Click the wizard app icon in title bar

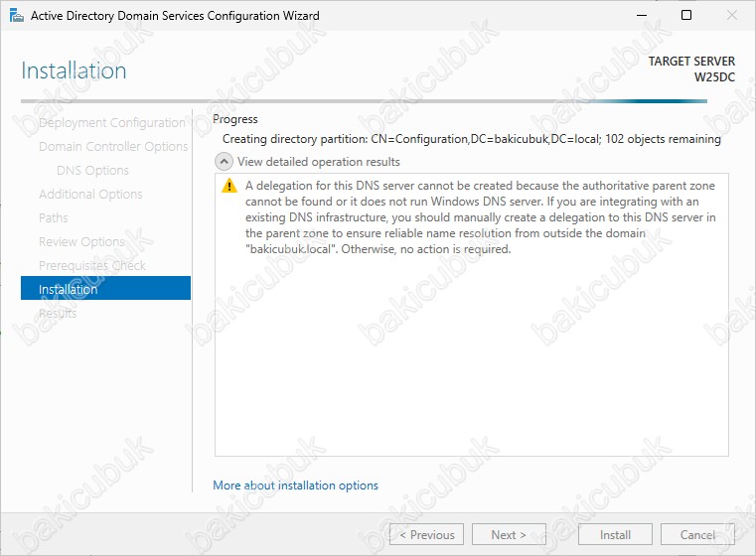(x=17, y=16)
